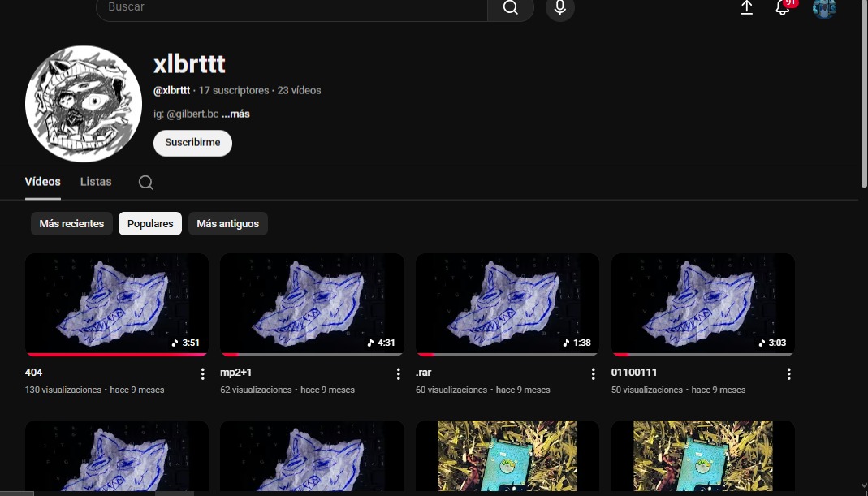Click the 60 visualizaciones text
This screenshot has height=496, width=868.
(451, 390)
